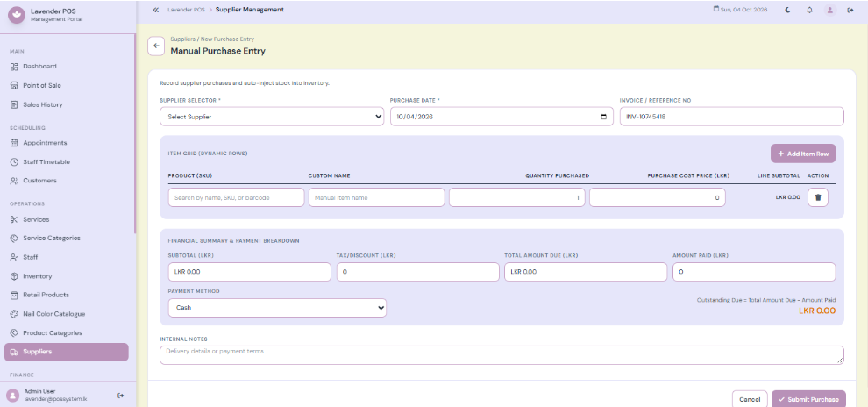Click Admin User avatar in sidebar
Screen dimensions: 868x407
(x=13, y=395)
